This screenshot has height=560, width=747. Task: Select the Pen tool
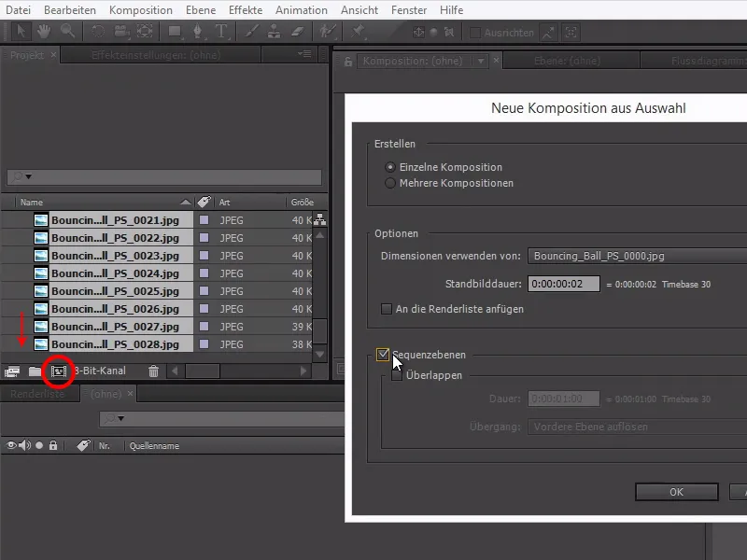(x=197, y=32)
